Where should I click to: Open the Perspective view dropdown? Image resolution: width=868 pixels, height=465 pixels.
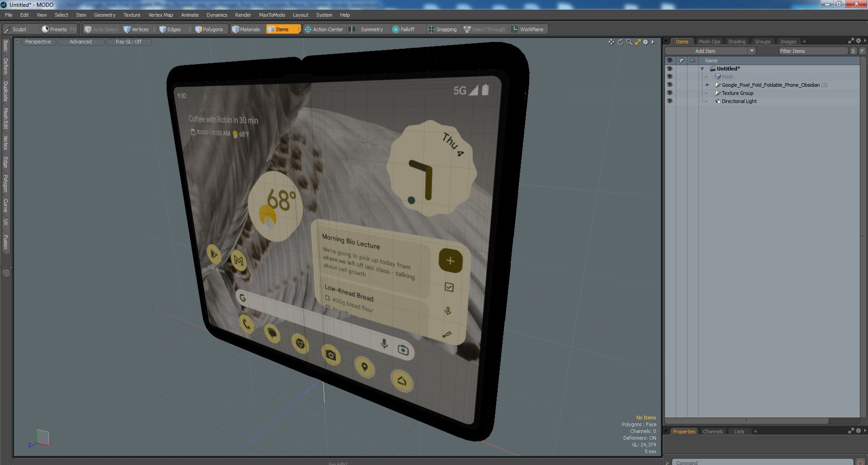click(38, 42)
